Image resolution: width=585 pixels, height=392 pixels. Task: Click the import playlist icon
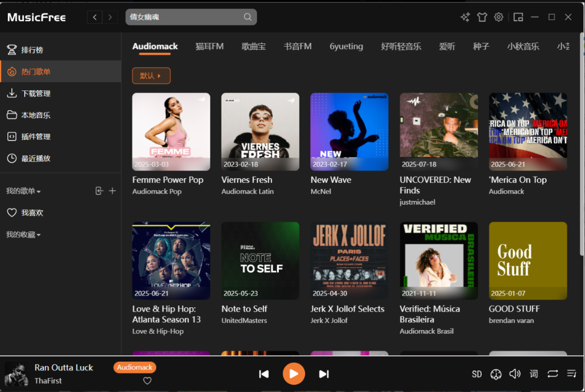(x=99, y=191)
